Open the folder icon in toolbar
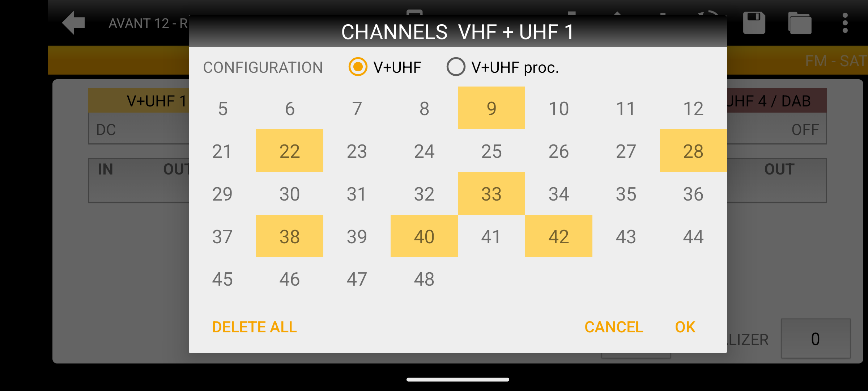 point(800,23)
